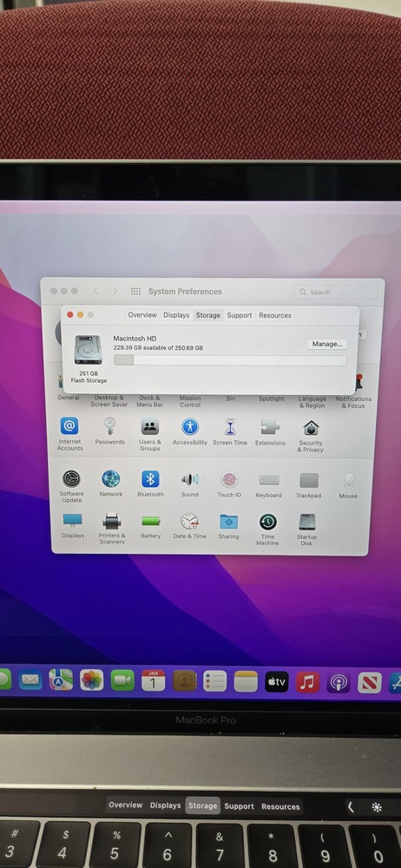Image resolution: width=401 pixels, height=868 pixels.
Task: Switch to the Overview tab
Action: 142,315
